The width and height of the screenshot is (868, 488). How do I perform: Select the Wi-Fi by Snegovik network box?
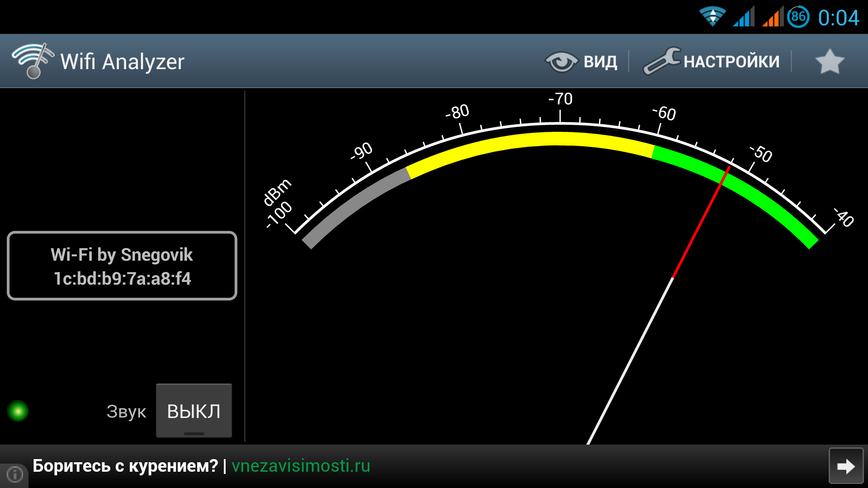122,266
